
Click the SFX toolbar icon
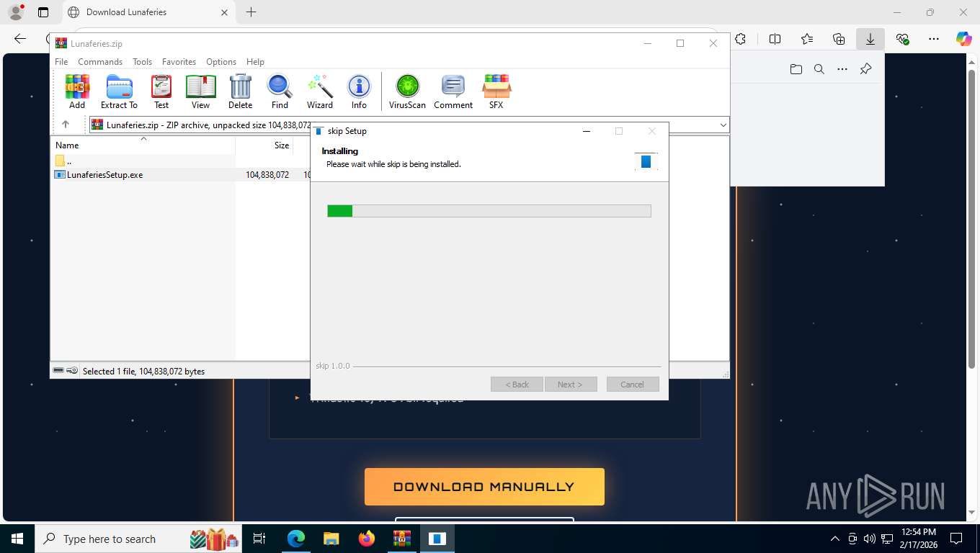(496, 91)
